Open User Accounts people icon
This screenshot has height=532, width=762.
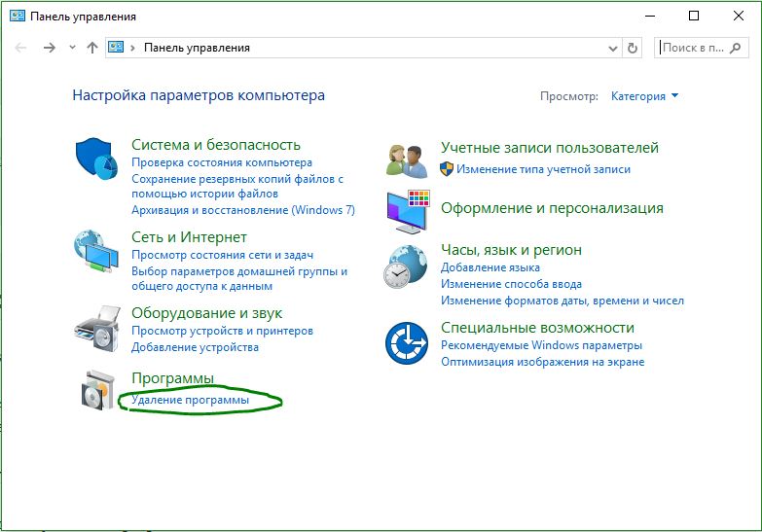(407, 160)
